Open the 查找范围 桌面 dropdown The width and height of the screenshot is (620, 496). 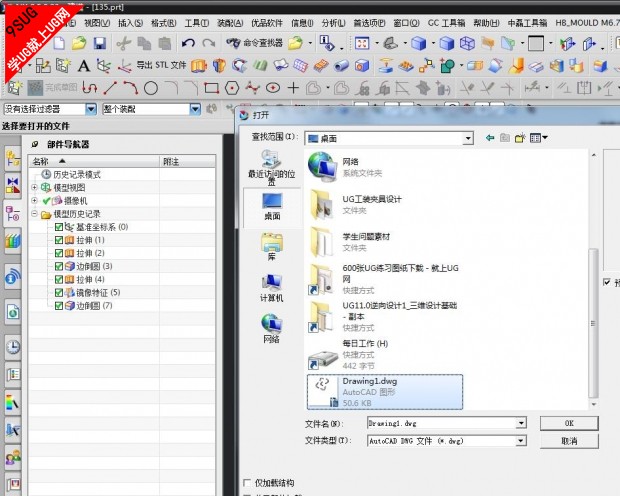[468, 138]
